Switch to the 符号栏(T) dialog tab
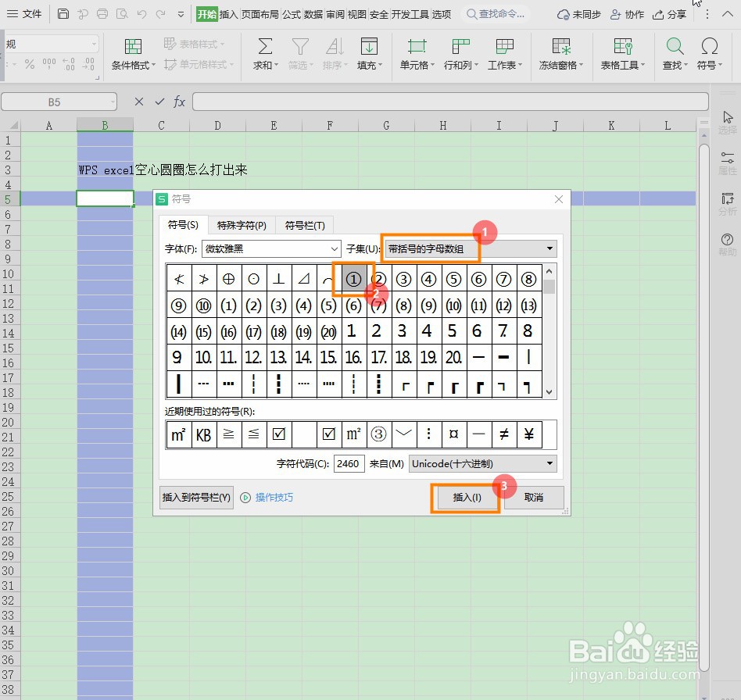 305,225
